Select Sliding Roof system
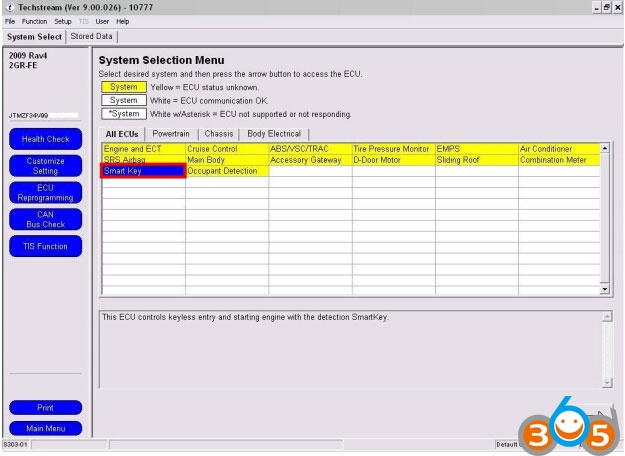 click(477, 160)
